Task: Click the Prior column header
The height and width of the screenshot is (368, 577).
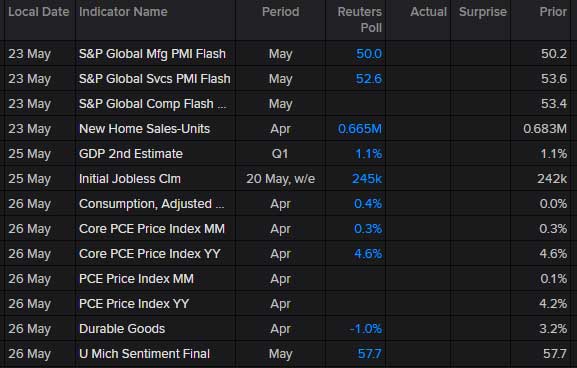Action: click(x=553, y=12)
